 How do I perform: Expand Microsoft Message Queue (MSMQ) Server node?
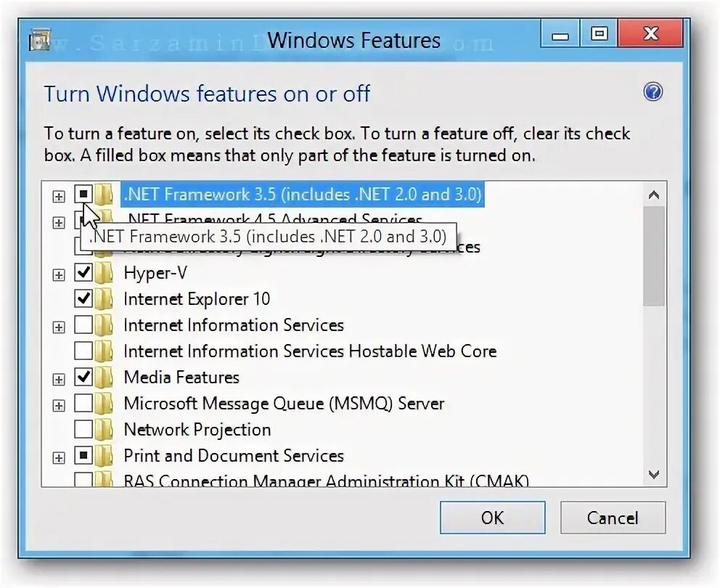coord(59,406)
